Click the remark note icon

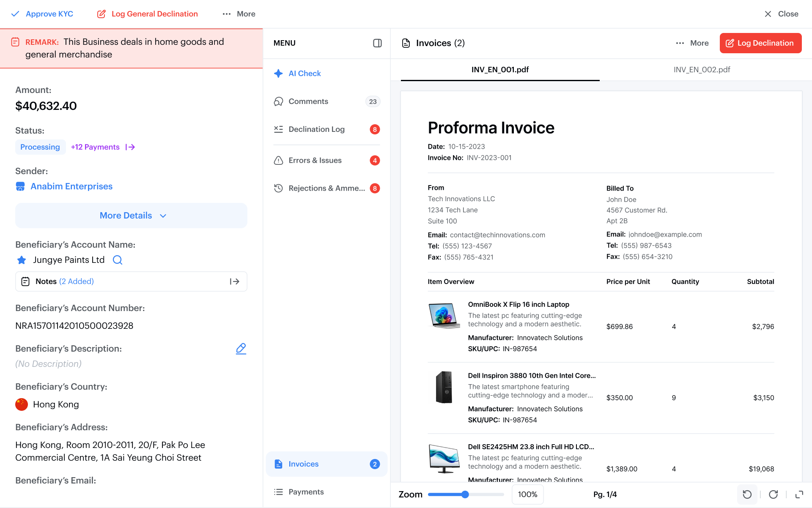pyautogui.click(x=15, y=42)
